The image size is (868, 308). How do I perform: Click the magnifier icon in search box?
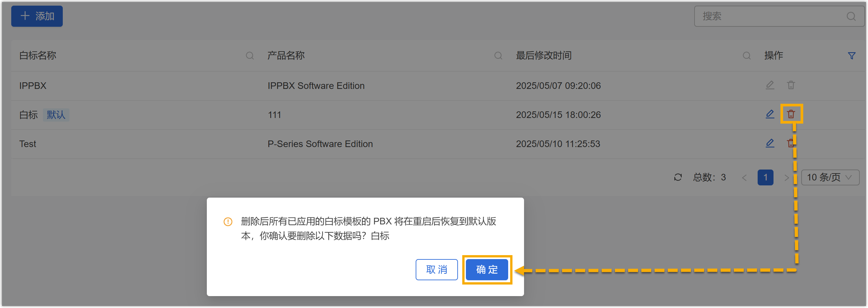pos(851,16)
